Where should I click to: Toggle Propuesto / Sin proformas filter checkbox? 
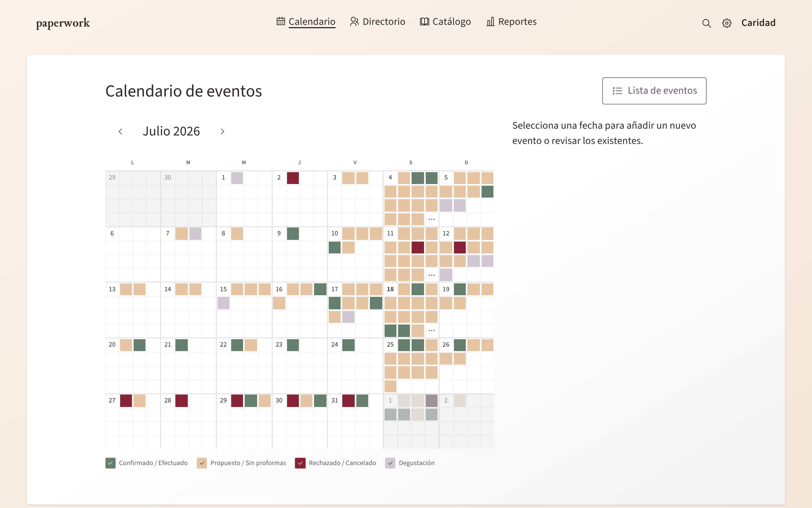[x=202, y=463]
